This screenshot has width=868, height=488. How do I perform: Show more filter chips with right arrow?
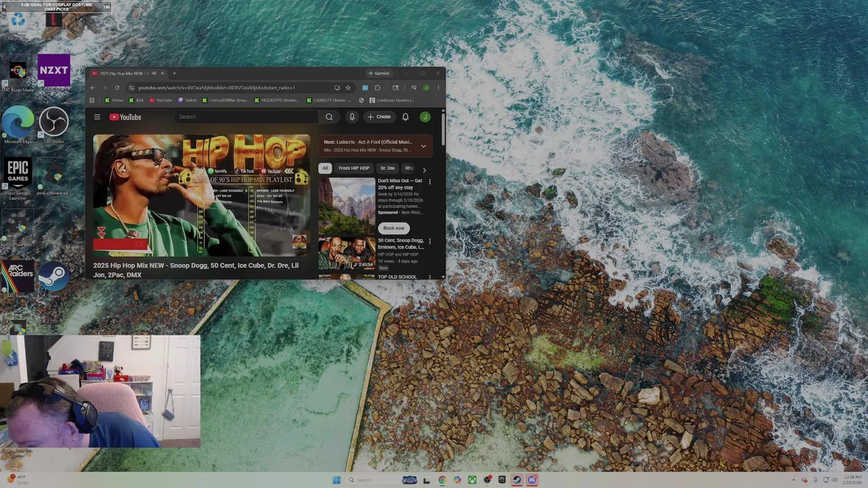[425, 169]
